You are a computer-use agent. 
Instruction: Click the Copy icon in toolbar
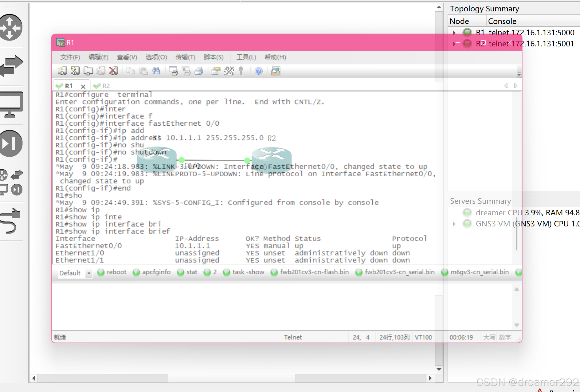131,71
